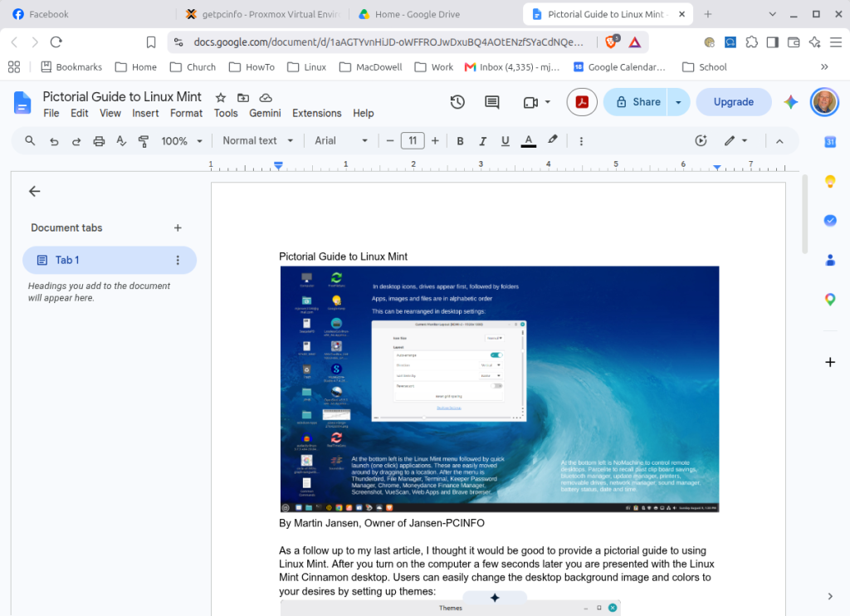Open Google Tasks in side panel
Screen dimensions: 850x616
click(830, 220)
